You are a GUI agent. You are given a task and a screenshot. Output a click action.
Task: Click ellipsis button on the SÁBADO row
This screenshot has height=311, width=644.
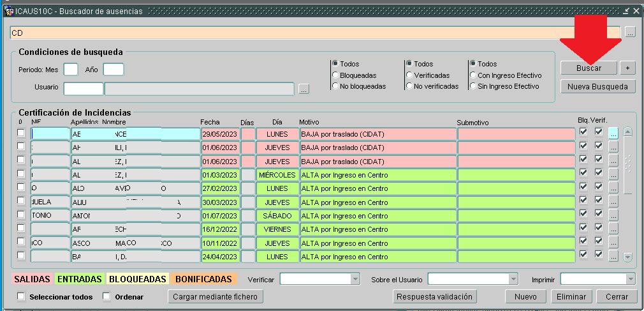point(613,215)
